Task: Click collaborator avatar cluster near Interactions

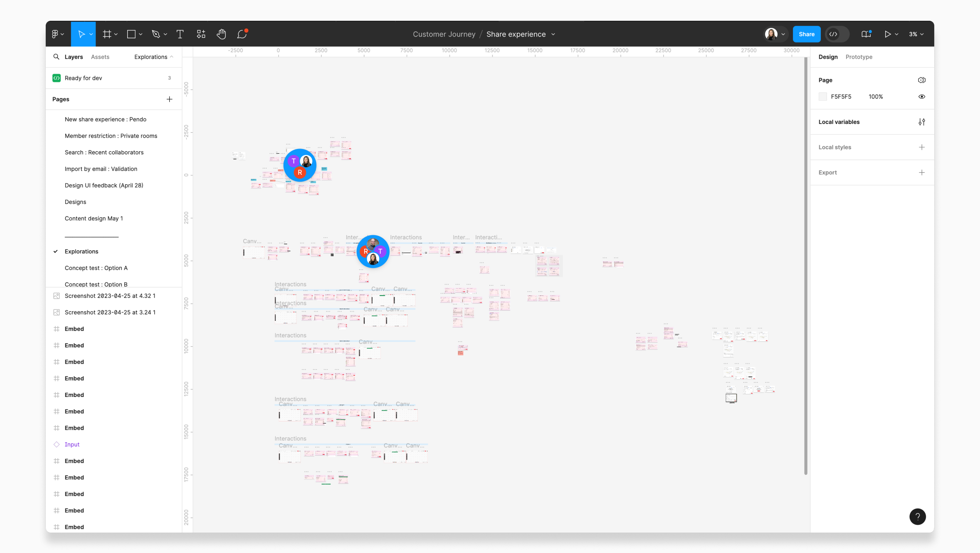Action: (x=373, y=251)
